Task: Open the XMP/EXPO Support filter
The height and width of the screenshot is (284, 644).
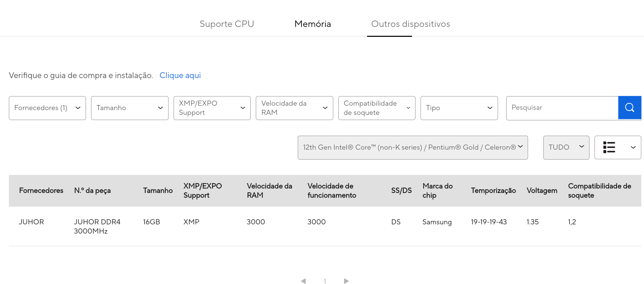Action: coord(212,108)
